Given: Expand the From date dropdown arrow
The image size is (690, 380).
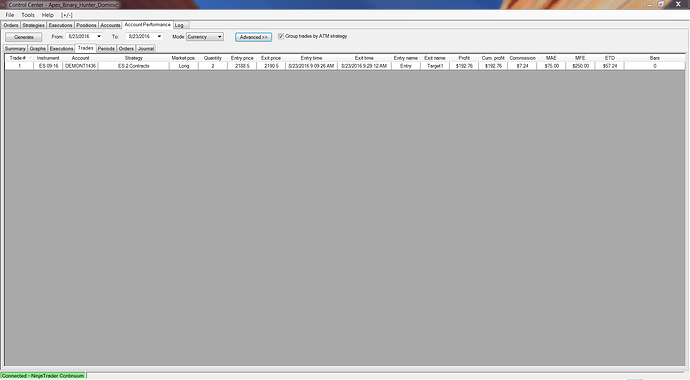Looking at the screenshot, I should click(x=99, y=37).
